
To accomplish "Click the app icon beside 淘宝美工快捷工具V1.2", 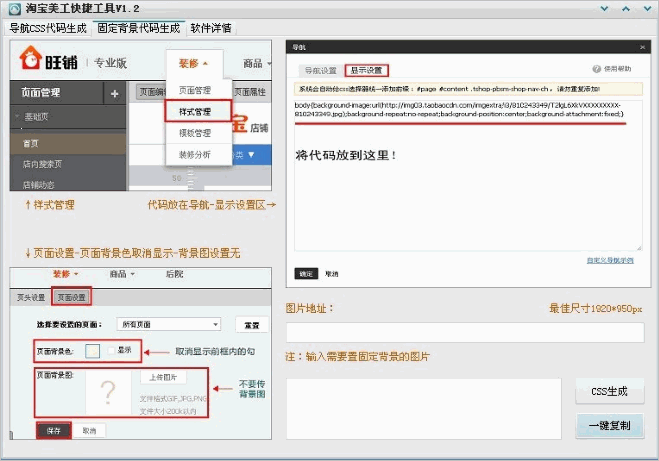I will tap(15, 9).
